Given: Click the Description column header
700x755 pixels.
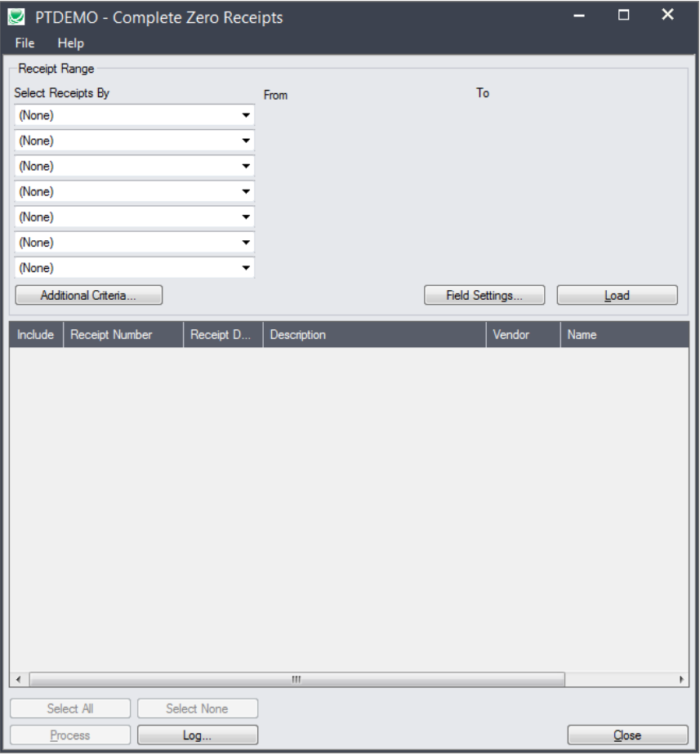Looking at the screenshot, I should tap(374, 335).
